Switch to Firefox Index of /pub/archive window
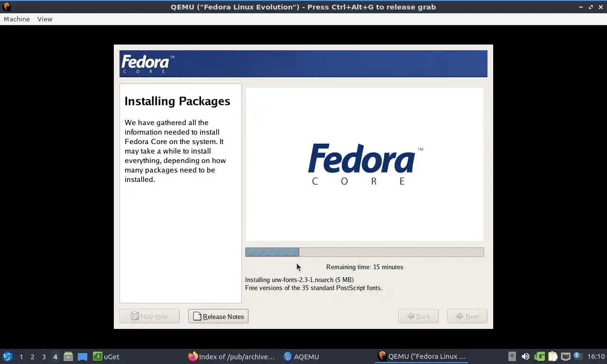Screen dimensions: 607x364 coord(231,356)
